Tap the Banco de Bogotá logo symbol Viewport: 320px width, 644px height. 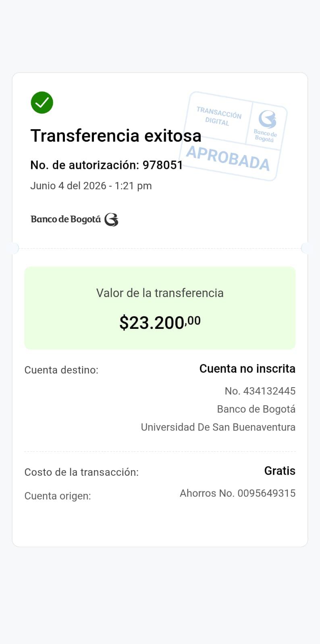111,220
